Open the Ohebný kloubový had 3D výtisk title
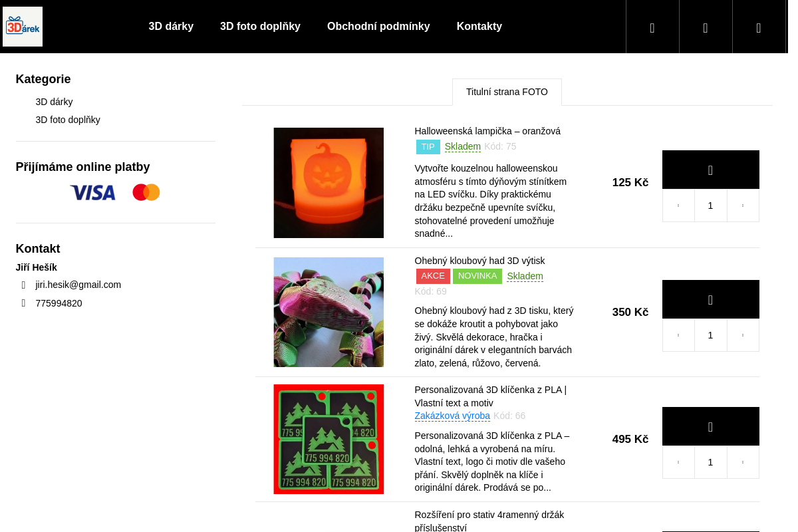This screenshot has height=532, width=798. click(479, 261)
